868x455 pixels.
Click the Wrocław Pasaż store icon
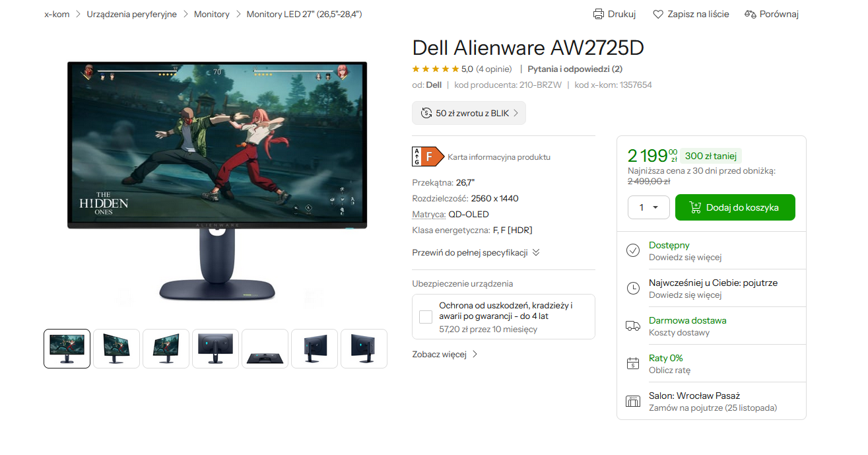[x=633, y=401]
